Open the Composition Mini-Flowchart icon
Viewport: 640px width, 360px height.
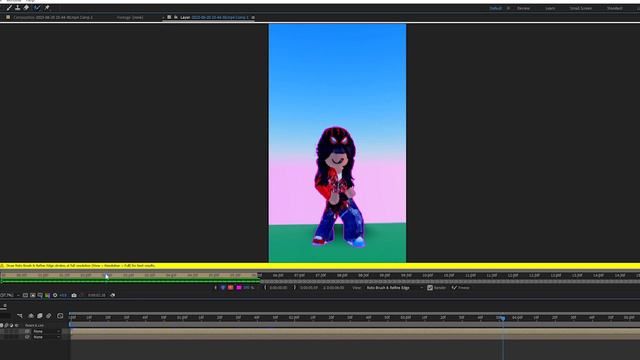point(20,316)
